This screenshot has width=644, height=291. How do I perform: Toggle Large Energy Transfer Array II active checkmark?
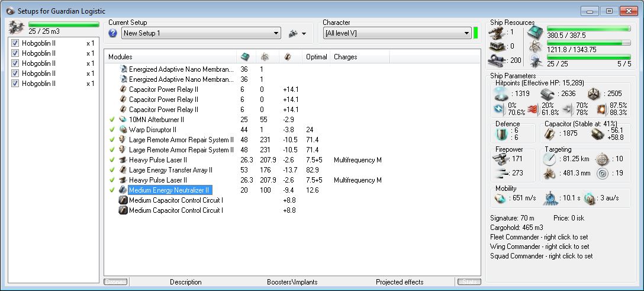[112, 170]
